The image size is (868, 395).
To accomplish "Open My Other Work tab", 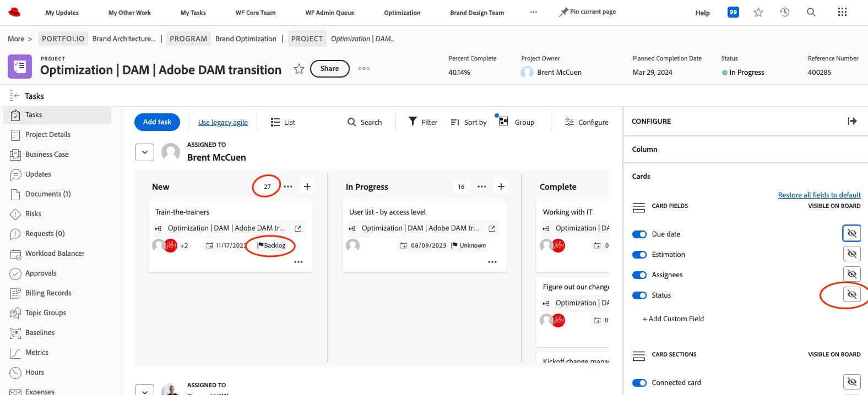I will coord(129,13).
